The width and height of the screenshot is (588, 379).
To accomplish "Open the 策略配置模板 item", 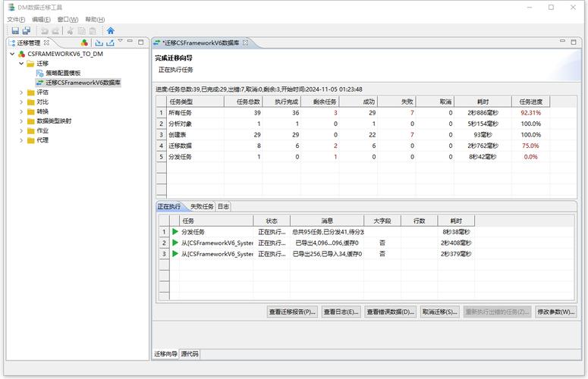I will coord(62,73).
